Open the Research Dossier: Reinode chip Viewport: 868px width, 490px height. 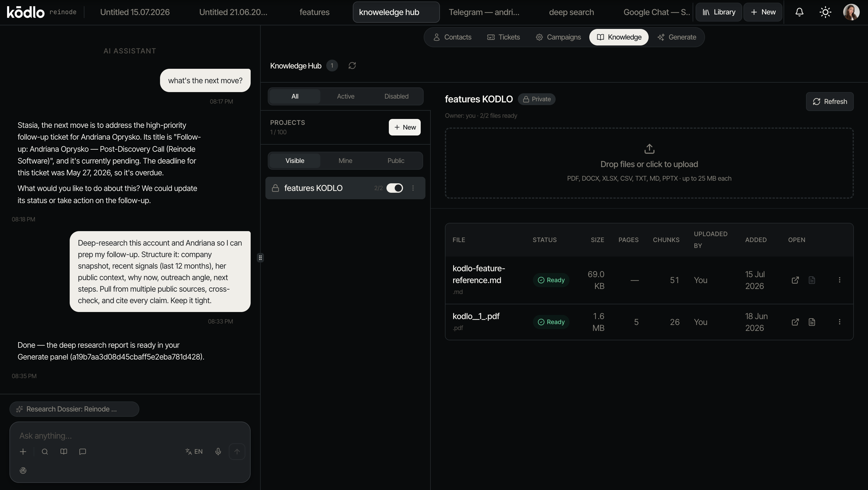click(74, 409)
